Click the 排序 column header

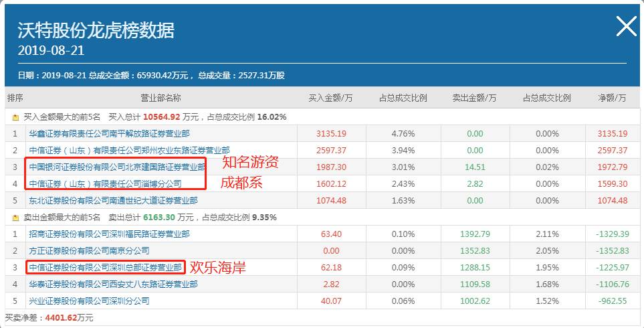15,98
